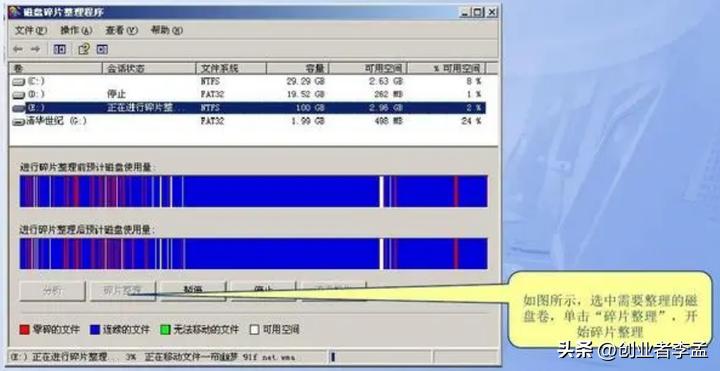This screenshot has width=720, height=371.
Task: Sort by the 容量 column header
Action: pyautogui.click(x=298, y=68)
